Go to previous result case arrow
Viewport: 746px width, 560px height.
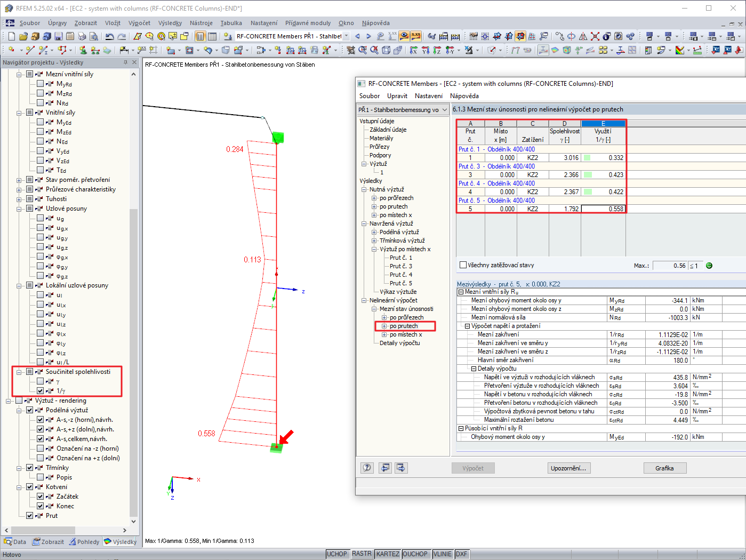(357, 36)
